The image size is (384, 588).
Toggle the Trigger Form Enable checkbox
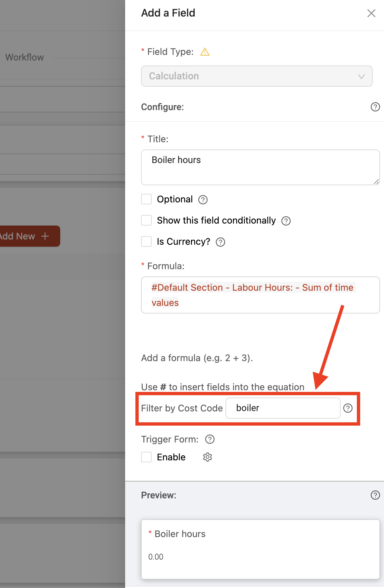pos(146,457)
